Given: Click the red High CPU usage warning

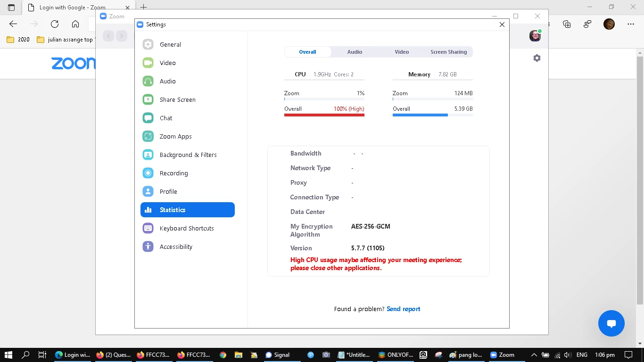Looking at the screenshot, I should click(x=376, y=264).
